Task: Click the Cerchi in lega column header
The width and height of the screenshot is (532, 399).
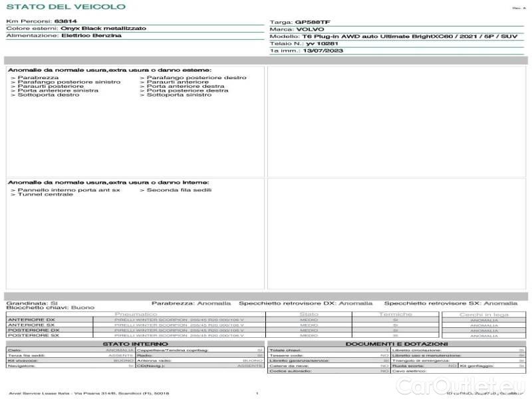Action: (483, 314)
